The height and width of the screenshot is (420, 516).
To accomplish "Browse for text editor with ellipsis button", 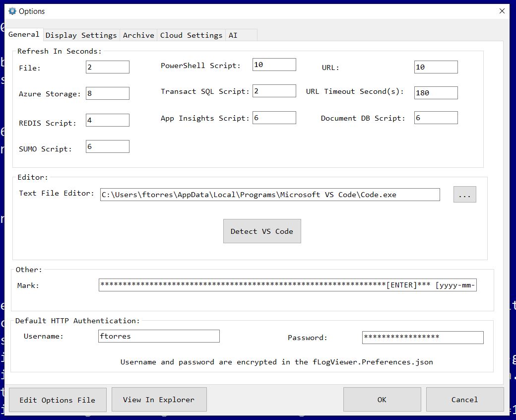I will (465, 195).
